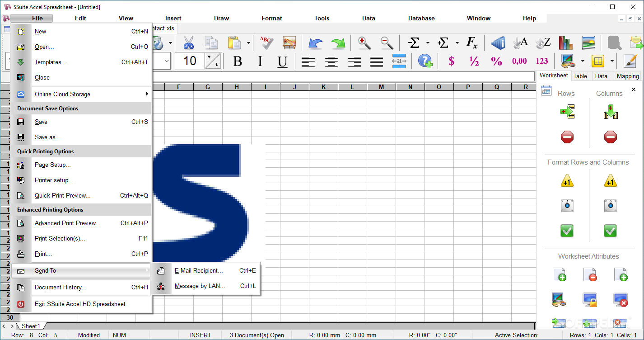The image size is (644, 340).
Task: Apply 123 integer number format
Action: click(x=542, y=61)
